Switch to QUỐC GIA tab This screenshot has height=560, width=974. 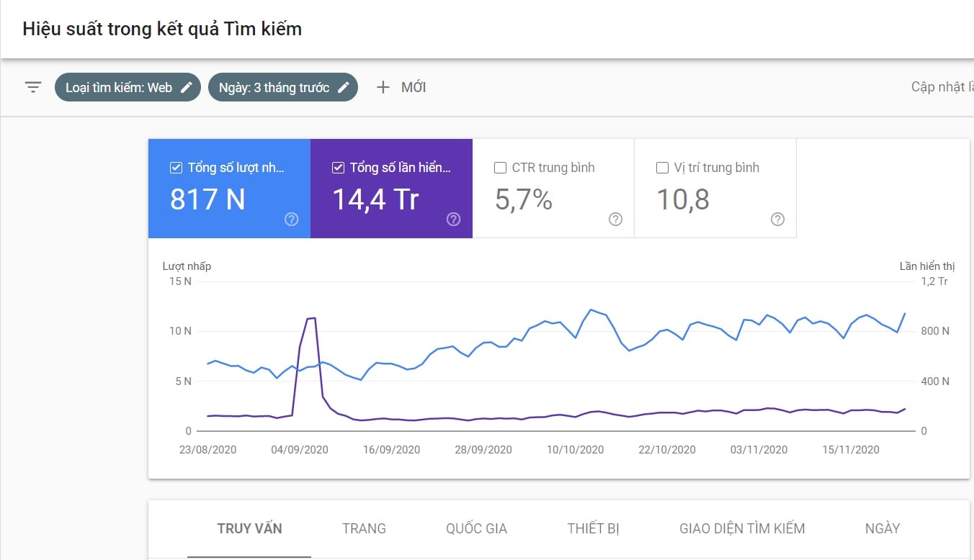coord(476,529)
